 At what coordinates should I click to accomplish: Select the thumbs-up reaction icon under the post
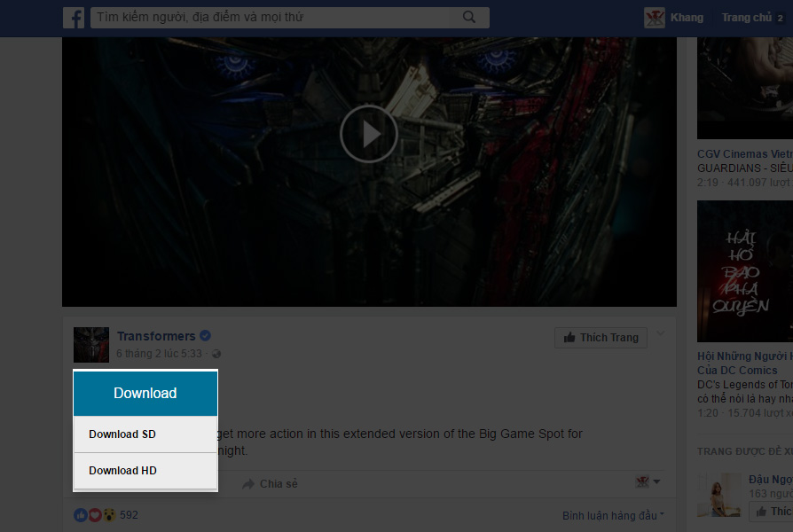point(79,514)
